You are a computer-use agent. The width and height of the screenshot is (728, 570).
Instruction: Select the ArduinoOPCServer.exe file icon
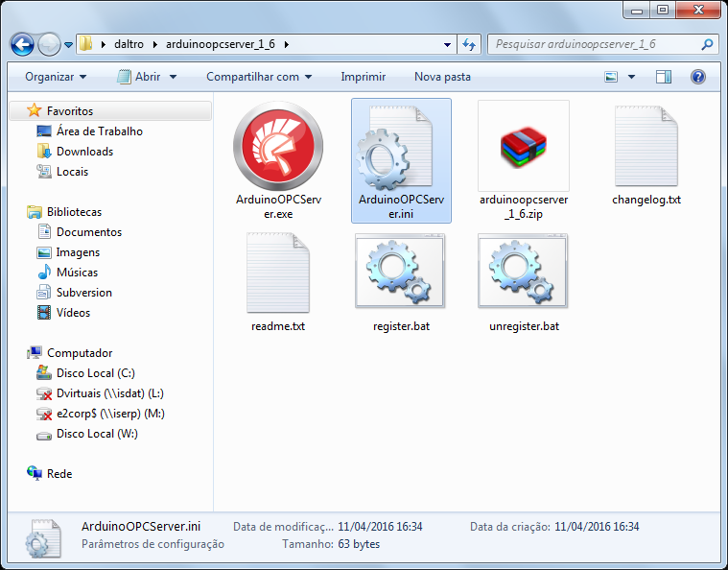coord(278,146)
